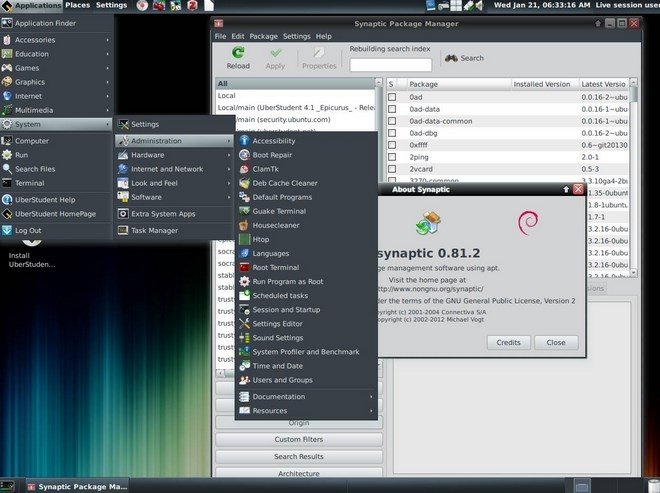
Task: Select Run Program as Root
Action: coord(306,281)
